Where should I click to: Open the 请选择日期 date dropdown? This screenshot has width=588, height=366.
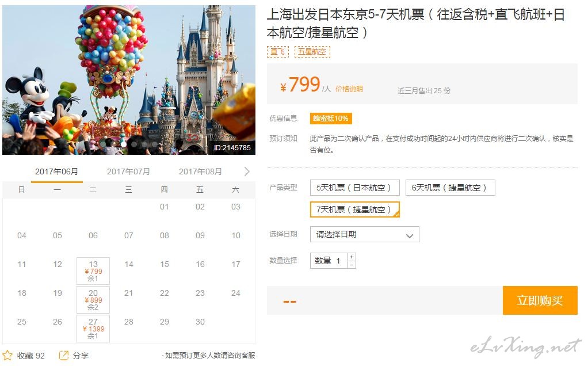[x=365, y=234]
